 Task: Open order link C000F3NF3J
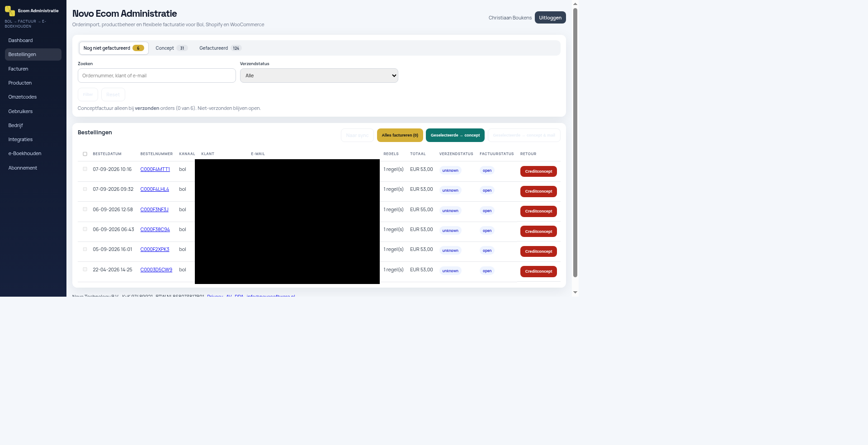tap(154, 210)
